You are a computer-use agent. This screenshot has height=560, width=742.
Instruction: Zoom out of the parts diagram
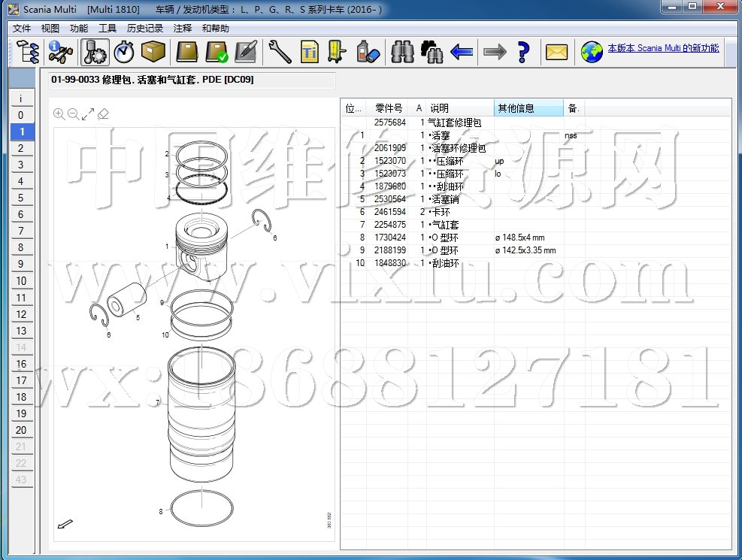click(x=73, y=114)
